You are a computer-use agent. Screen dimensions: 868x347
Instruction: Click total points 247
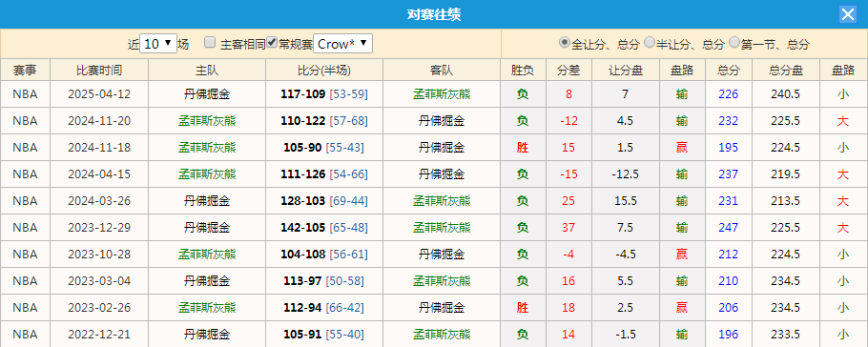(x=729, y=227)
